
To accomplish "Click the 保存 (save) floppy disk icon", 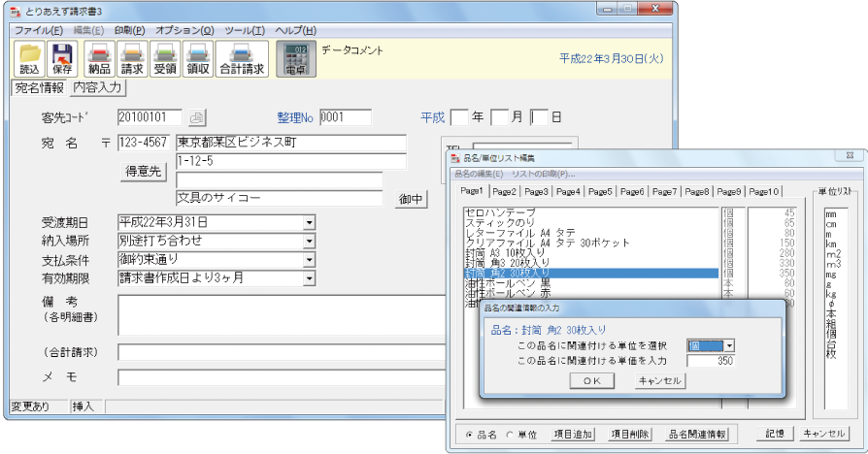I will [x=62, y=58].
